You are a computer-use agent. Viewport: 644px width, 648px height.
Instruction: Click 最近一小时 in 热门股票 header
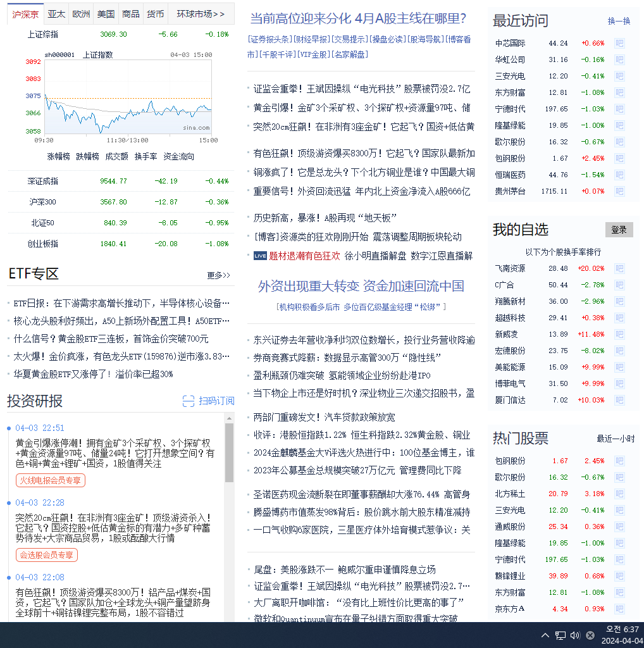click(616, 439)
